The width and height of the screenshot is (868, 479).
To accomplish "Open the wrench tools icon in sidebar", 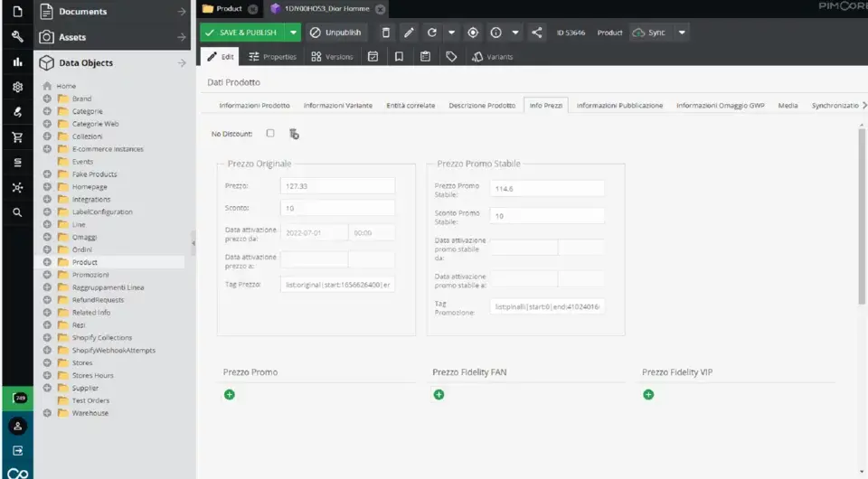I will coord(18,36).
